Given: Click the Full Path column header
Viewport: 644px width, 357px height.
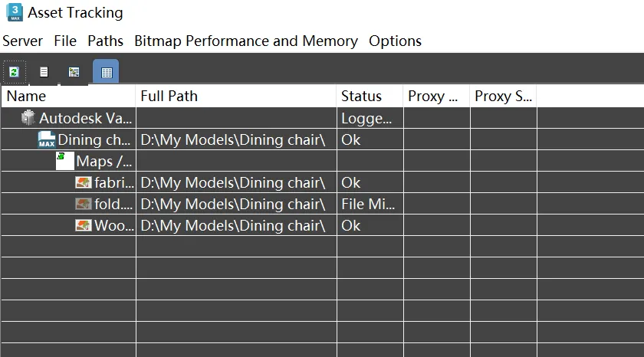Looking at the screenshot, I should (x=236, y=96).
